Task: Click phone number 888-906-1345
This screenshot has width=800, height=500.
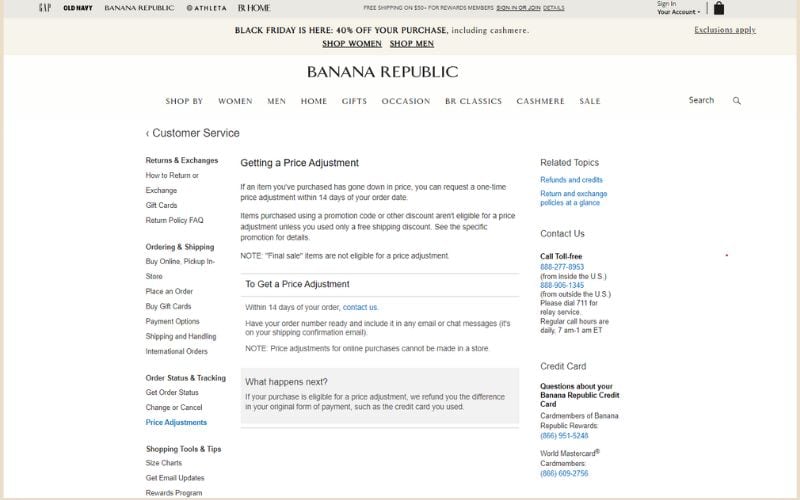Action: [x=562, y=285]
